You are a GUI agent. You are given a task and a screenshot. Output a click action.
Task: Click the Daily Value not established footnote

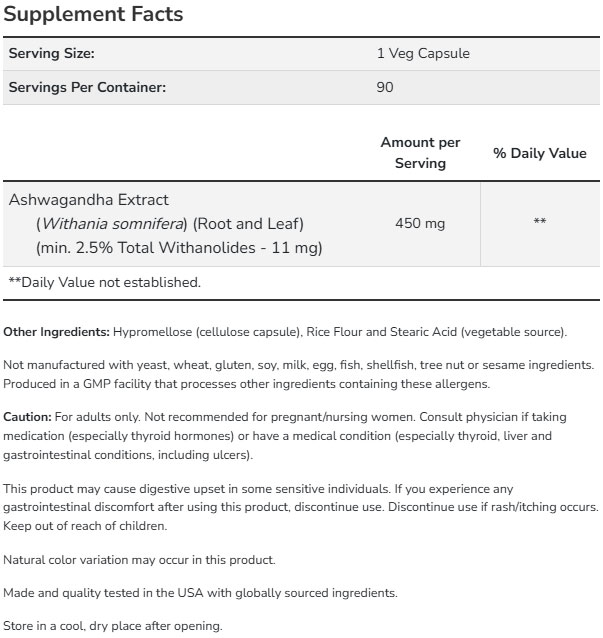(104, 282)
